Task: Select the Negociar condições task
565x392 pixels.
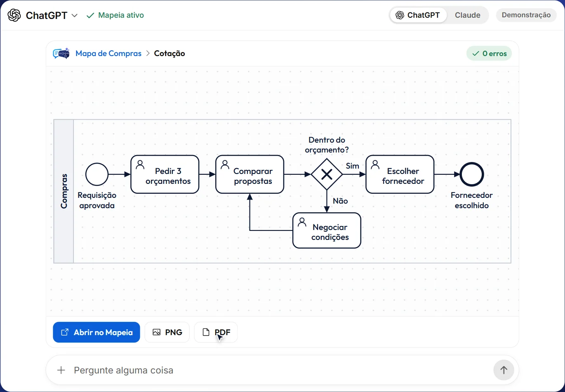Action: click(x=327, y=230)
